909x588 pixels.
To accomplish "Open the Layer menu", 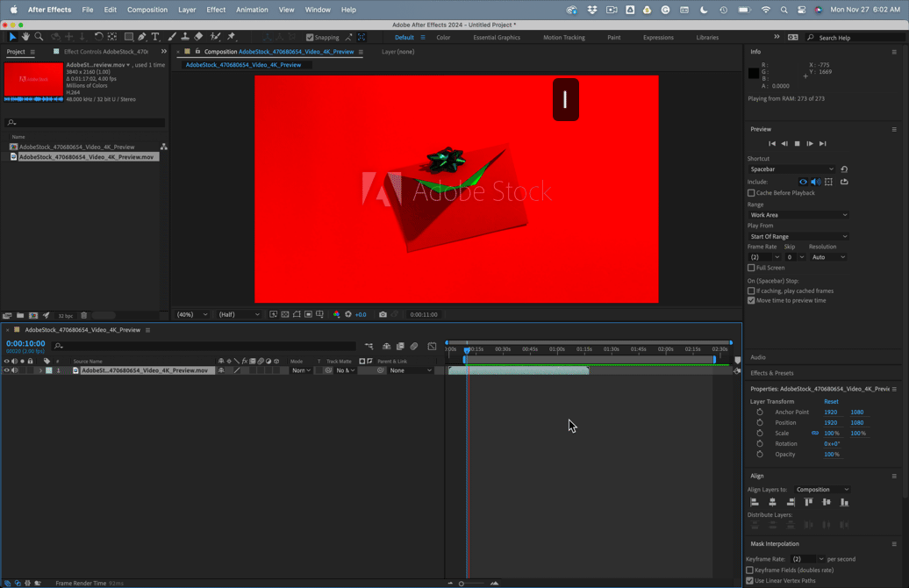I will [187, 10].
